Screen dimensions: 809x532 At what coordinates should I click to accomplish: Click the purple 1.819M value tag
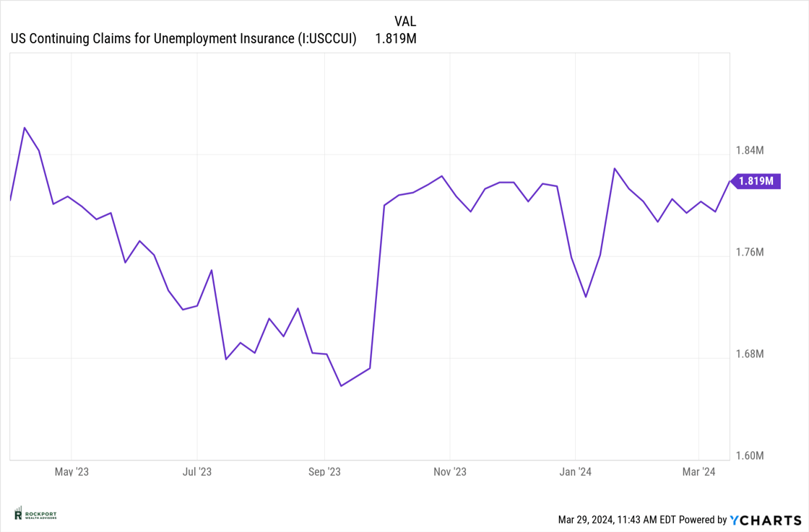pos(756,181)
